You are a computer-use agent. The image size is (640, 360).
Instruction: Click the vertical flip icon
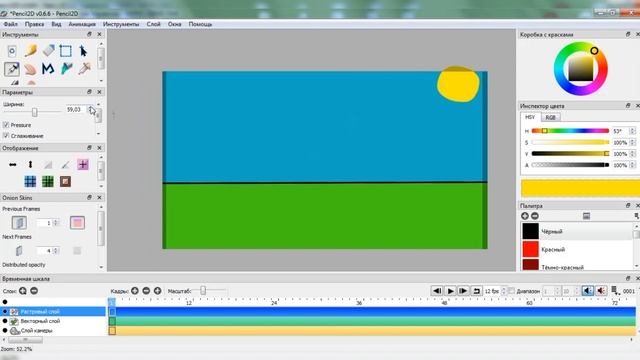[x=30, y=164]
